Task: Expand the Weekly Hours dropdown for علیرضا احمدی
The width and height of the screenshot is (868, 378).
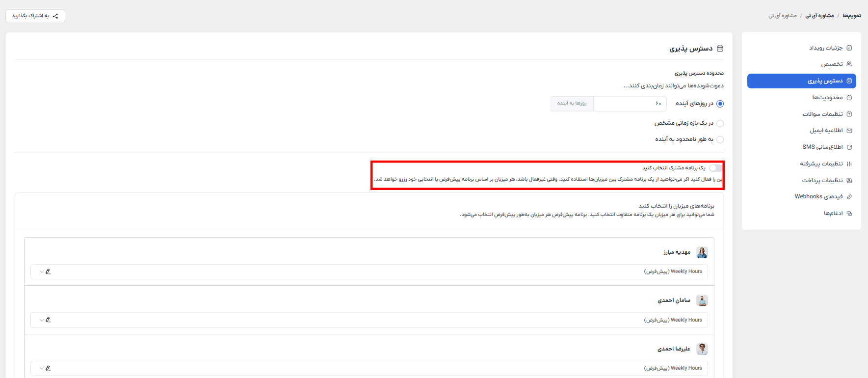Action: (42, 368)
